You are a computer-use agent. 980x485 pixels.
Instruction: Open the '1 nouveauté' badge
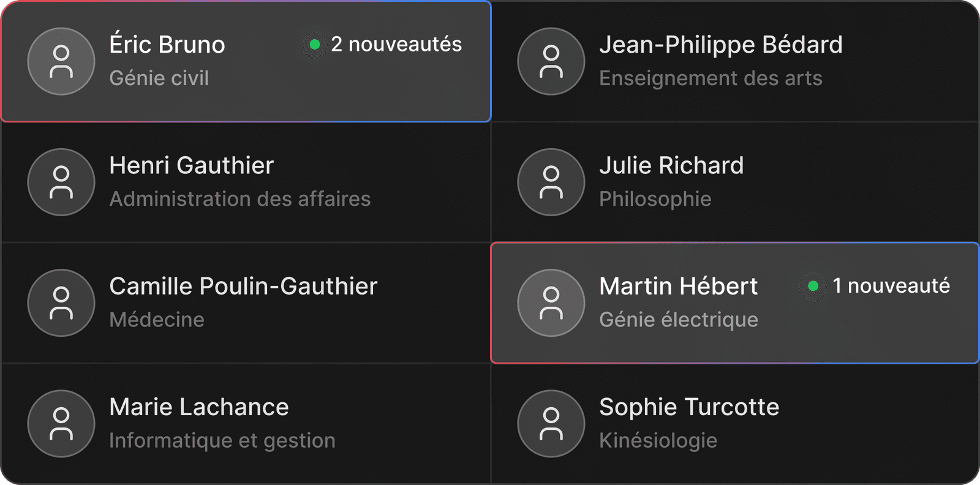pyautogui.click(x=891, y=286)
